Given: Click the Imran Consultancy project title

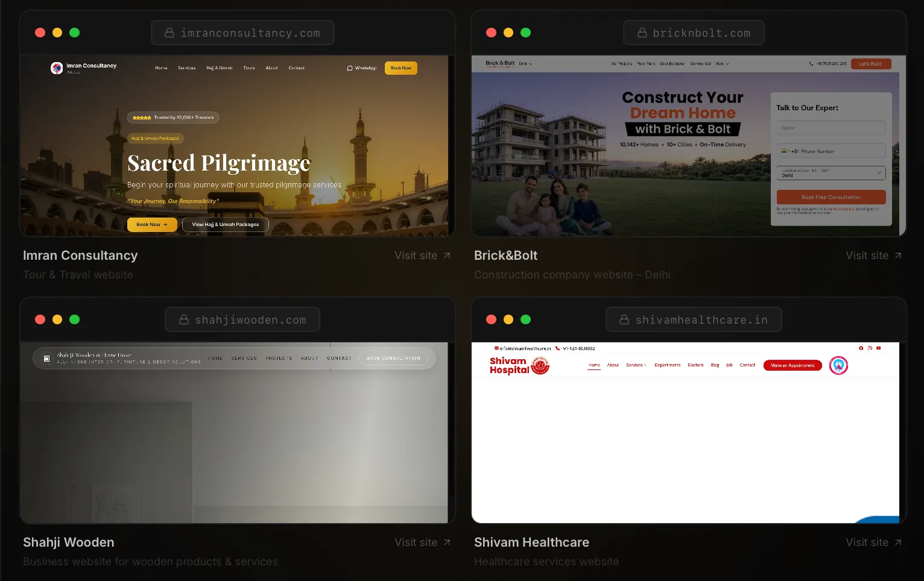Looking at the screenshot, I should [80, 256].
